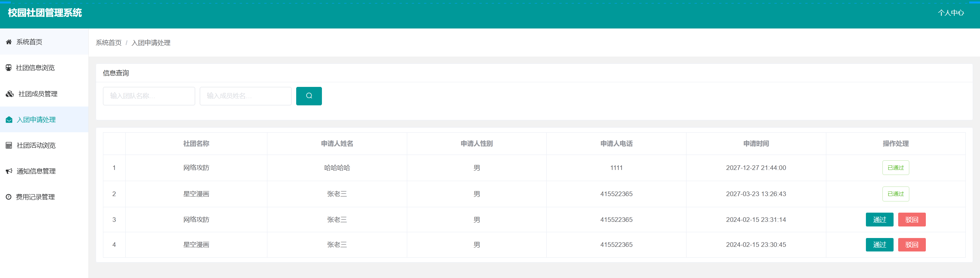Reject row 3 application with 驳回
The image size is (980, 278).
point(912,220)
